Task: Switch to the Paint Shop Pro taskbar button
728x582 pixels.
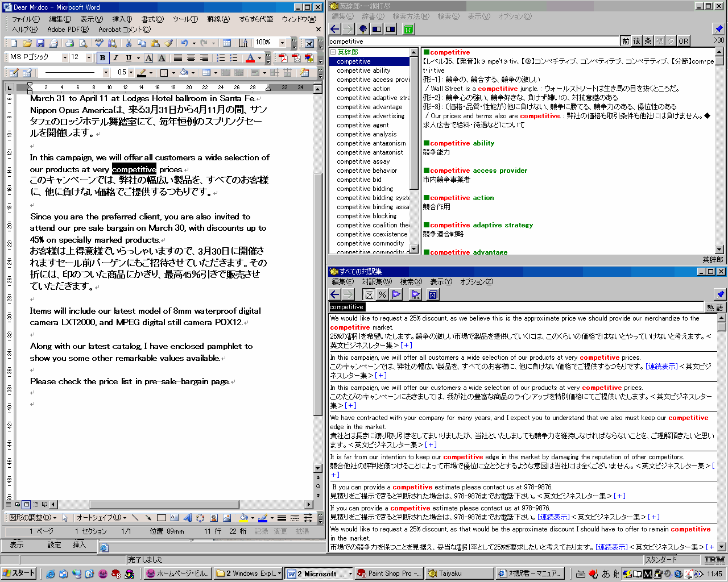Action: (x=389, y=573)
